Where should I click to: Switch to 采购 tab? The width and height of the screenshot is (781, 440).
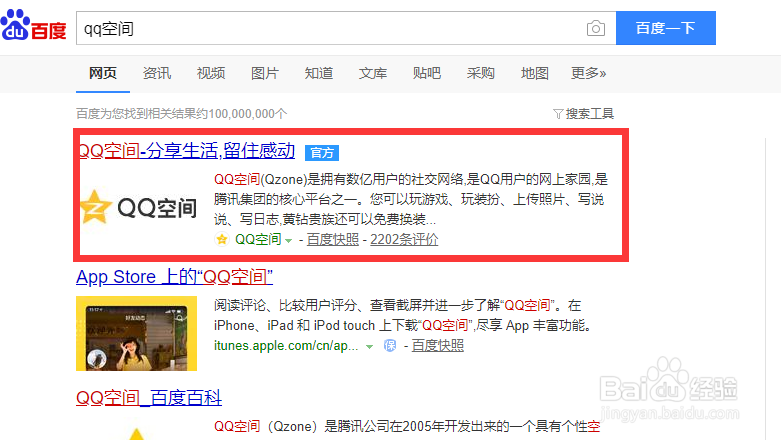coord(481,73)
